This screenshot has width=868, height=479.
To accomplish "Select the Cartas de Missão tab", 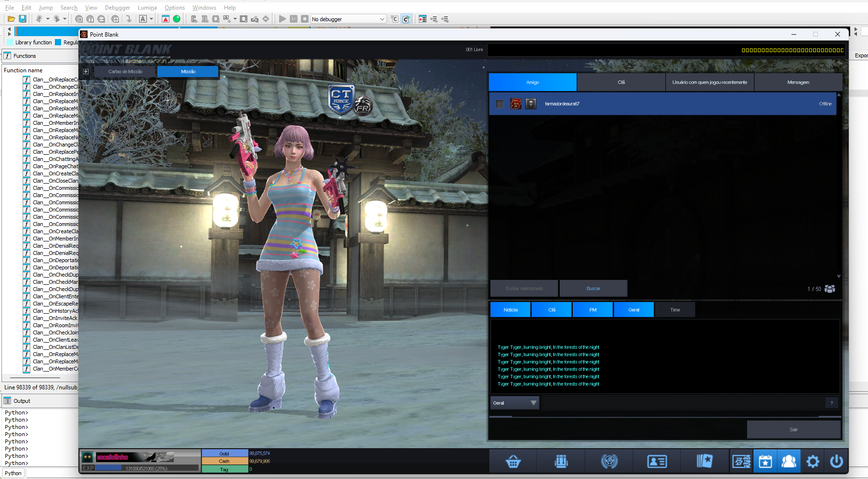I will click(x=125, y=71).
